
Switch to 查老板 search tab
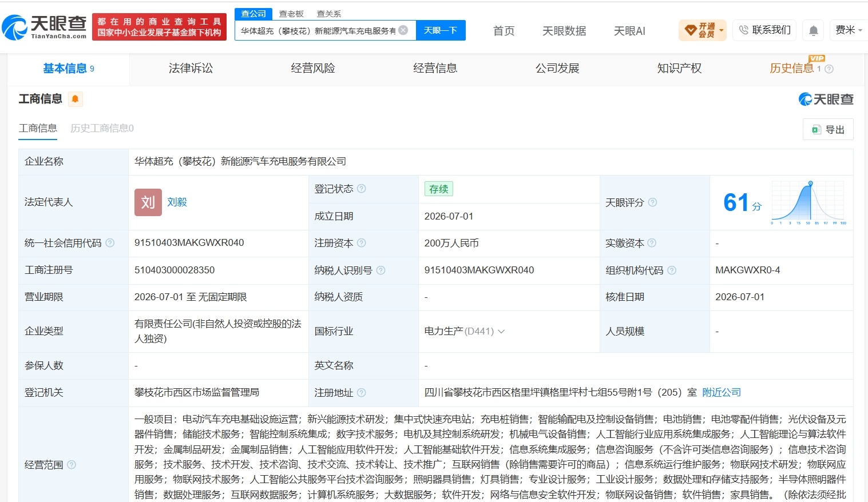291,14
